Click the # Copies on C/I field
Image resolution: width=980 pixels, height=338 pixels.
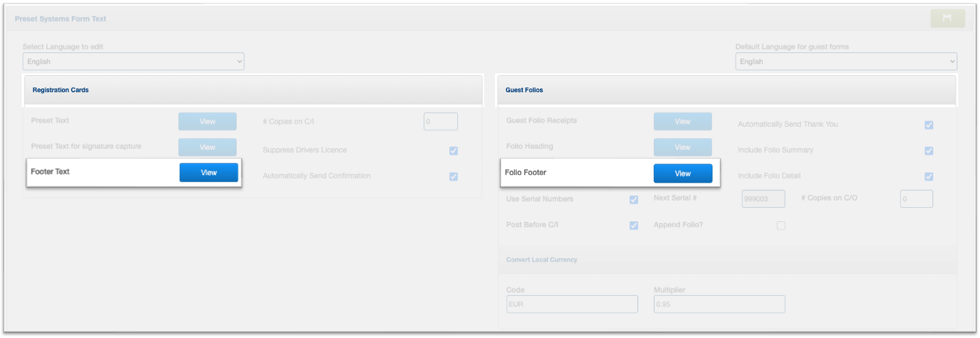[440, 121]
